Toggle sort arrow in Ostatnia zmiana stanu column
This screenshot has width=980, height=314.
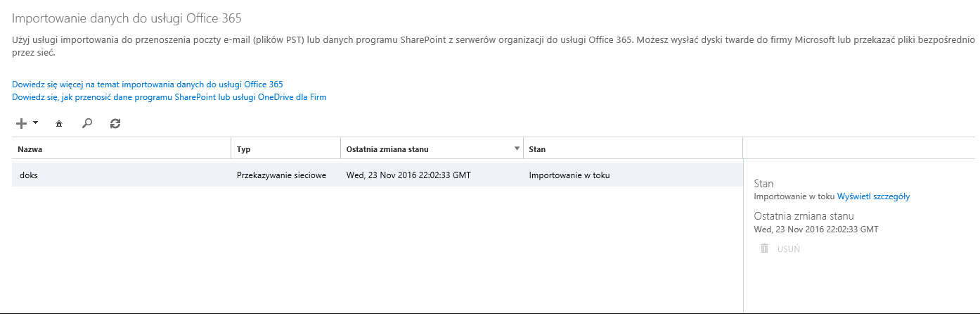(x=517, y=149)
